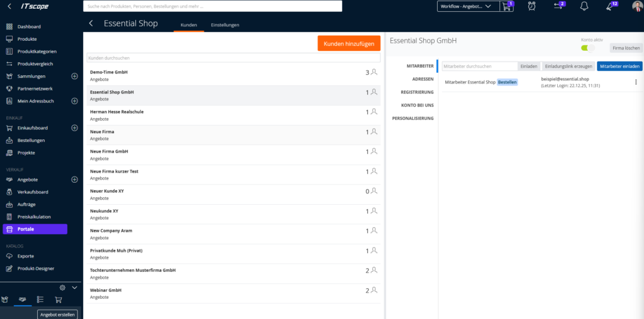
Task: Open the user profile avatar
Action: point(636,6)
